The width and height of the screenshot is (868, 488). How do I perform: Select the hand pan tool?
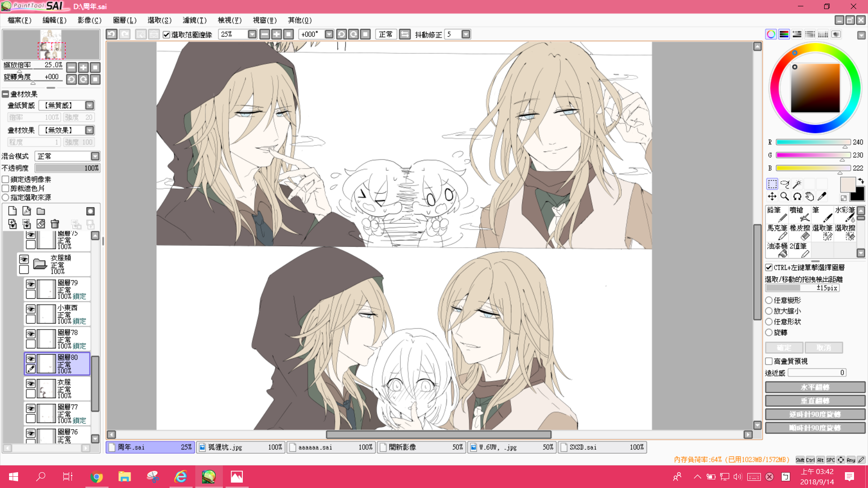(x=809, y=197)
